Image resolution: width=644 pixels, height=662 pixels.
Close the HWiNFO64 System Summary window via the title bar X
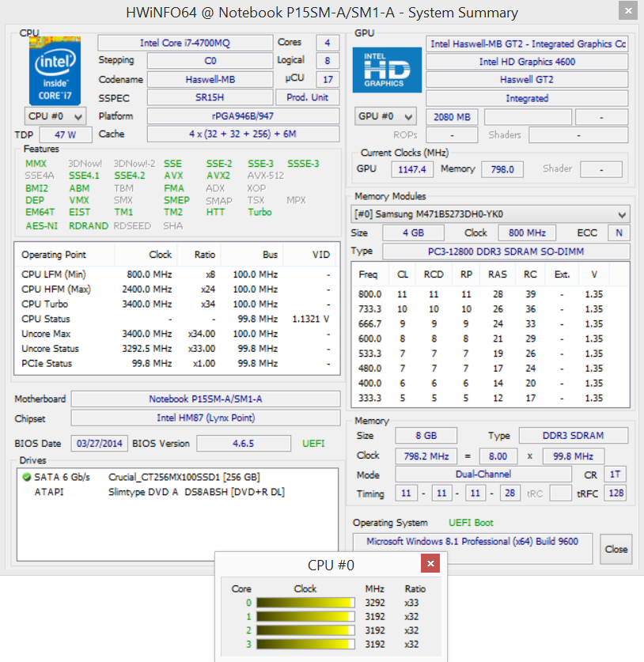628,10
